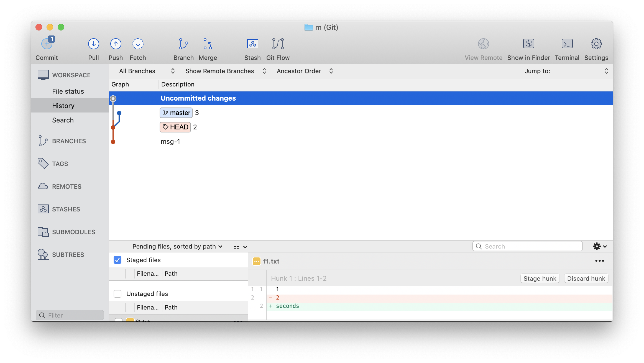The width and height of the screenshot is (644, 363).
Task: Uncheck the Staged files checkbox
Action: (117, 260)
